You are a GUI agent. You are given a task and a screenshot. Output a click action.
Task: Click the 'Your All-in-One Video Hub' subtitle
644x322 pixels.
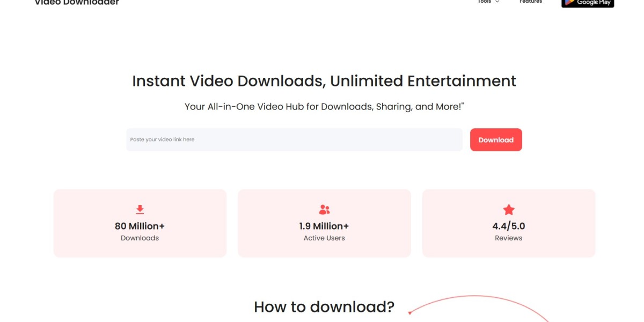pos(324,106)
